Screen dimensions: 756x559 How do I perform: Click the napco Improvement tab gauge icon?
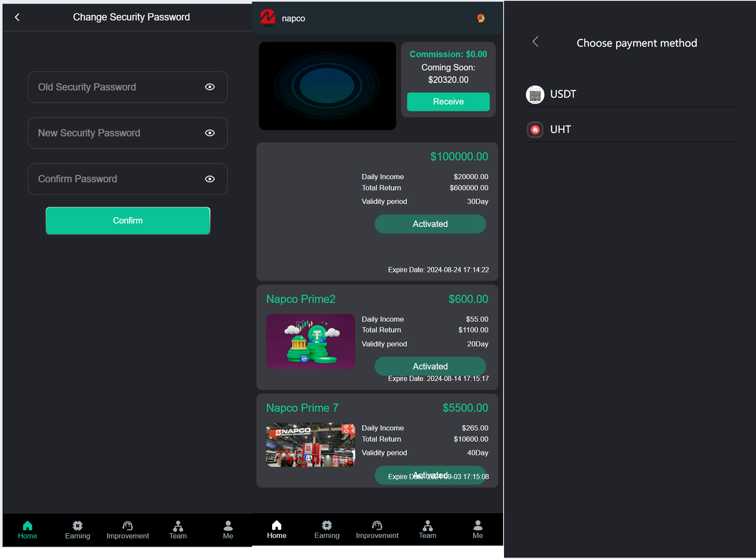click(x=377, y=525)
